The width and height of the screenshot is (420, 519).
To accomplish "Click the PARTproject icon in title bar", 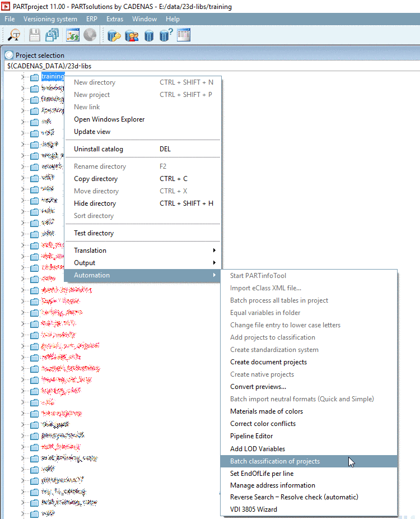I will (x=6, y=6).
